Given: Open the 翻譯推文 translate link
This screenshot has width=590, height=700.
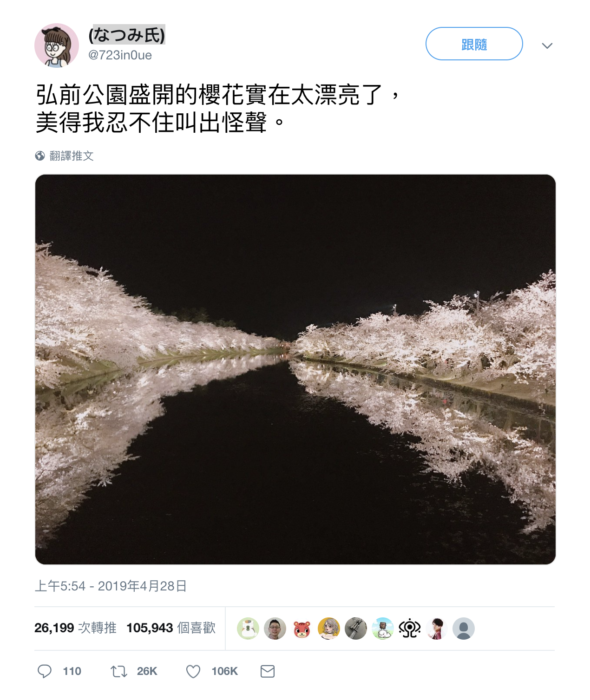Looking at the screenshot, I should click(x=72, y=156).
